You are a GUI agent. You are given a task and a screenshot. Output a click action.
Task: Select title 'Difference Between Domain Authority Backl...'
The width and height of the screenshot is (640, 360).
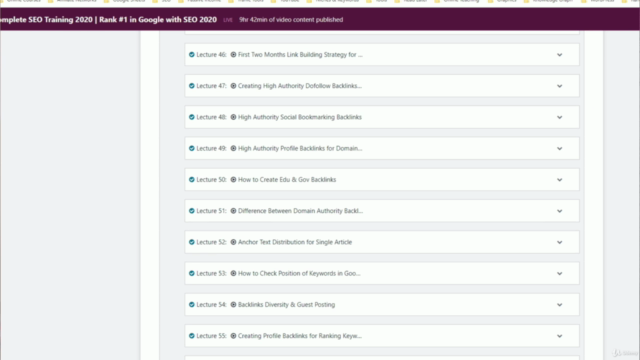pos(300,211)
